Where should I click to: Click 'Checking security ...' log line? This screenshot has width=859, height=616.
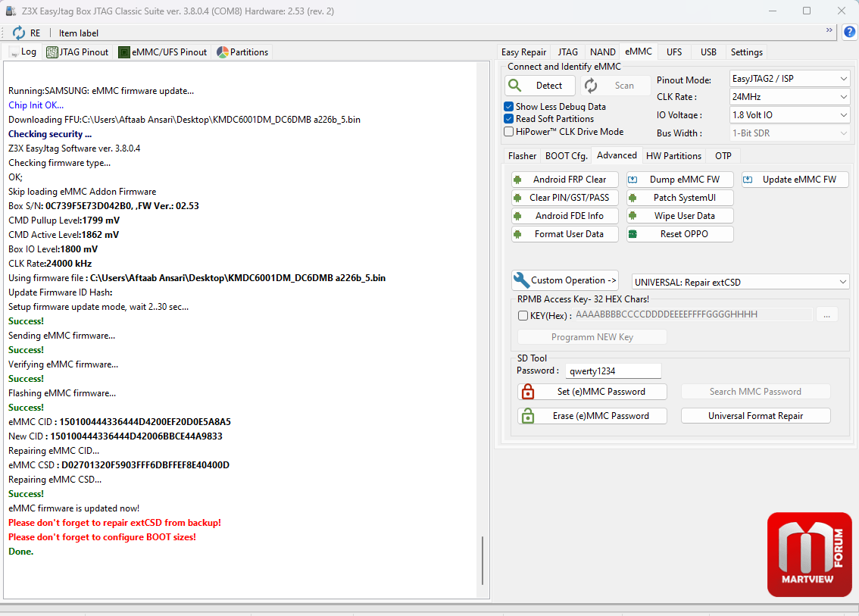pos(50,134)
